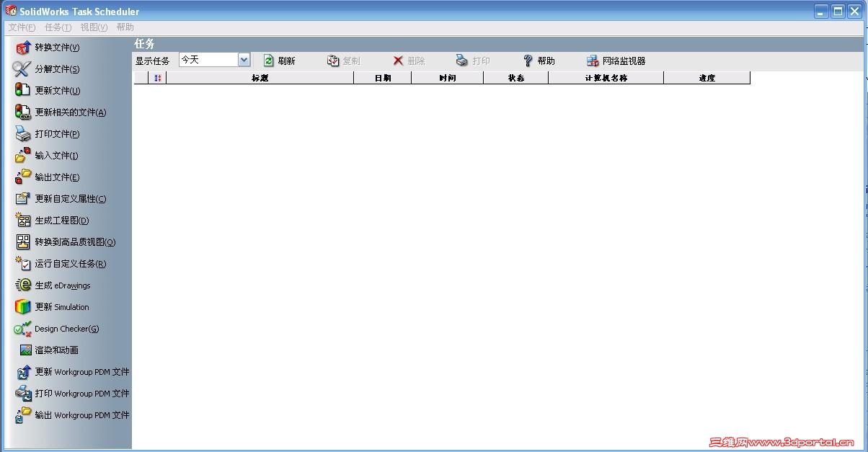Click the green 刷新 refresh icon
This screenshot has width=868, height=452.
point(269,61)
